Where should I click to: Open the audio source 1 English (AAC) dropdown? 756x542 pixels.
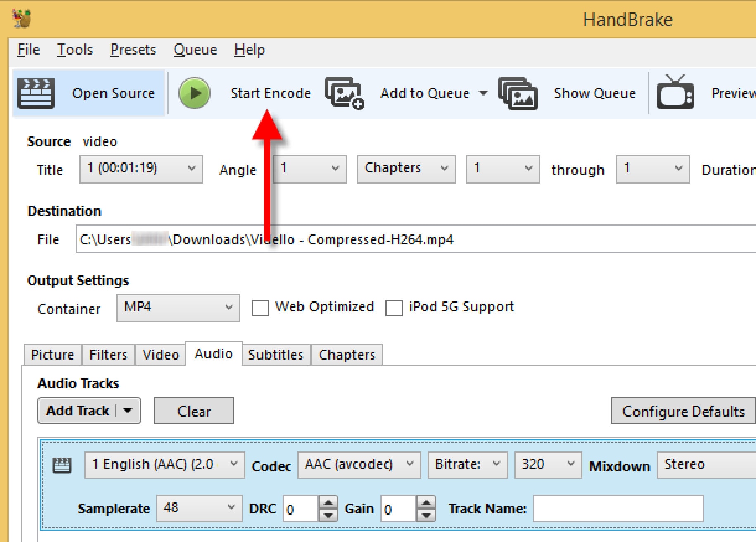[164, 465]
